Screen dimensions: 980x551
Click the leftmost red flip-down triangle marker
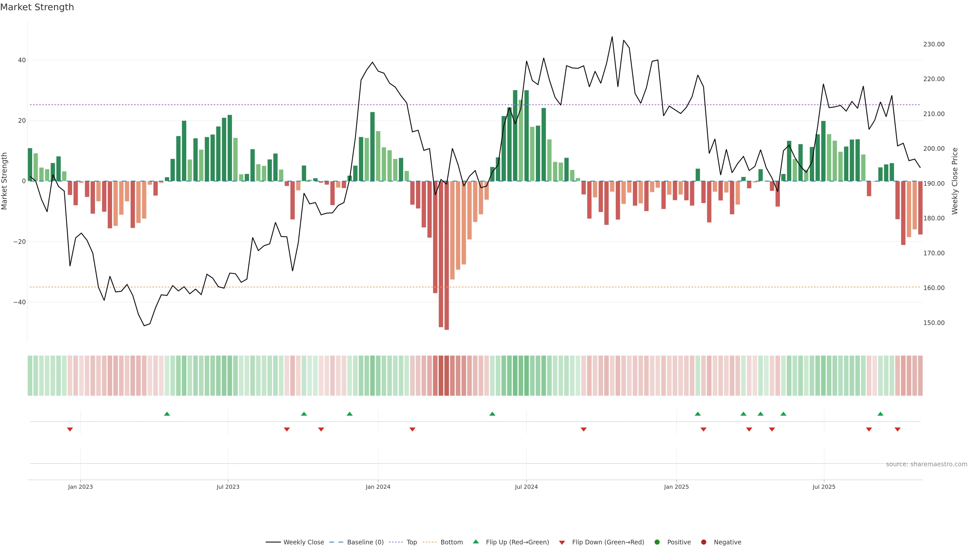coord(70,429)
